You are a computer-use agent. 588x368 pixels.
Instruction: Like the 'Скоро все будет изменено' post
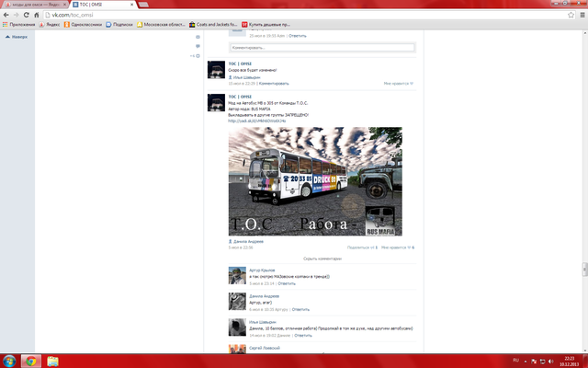tap(398, 84)
